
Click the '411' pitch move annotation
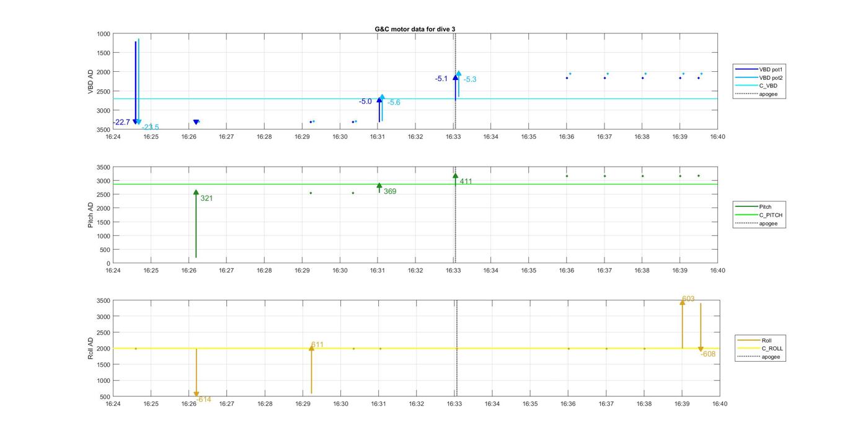466,181
